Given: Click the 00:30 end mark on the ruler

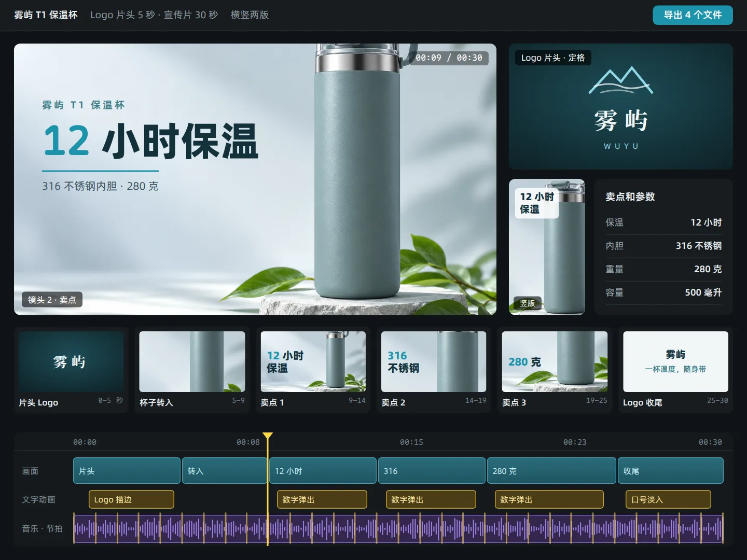Looking at the screenshot, I should click(x=710, y=442).
